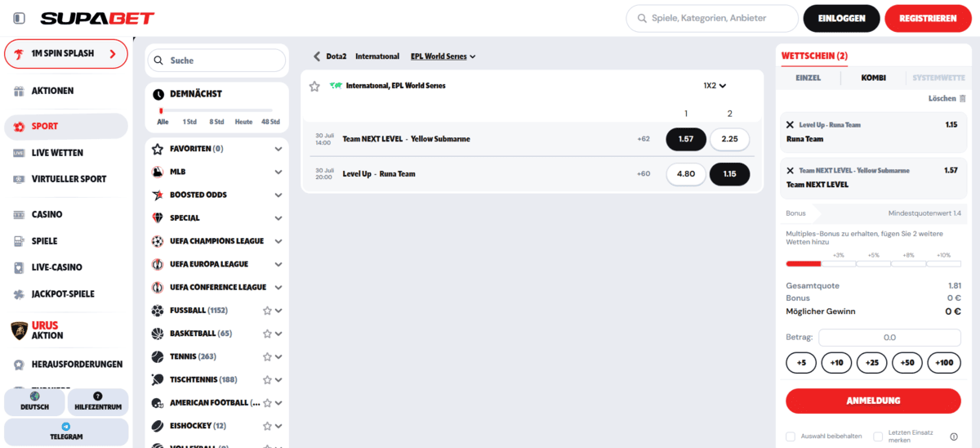The width and height of the screenshot is (980, 448).
Task: Switch to the Einzel tab
Action: [808, 78]
